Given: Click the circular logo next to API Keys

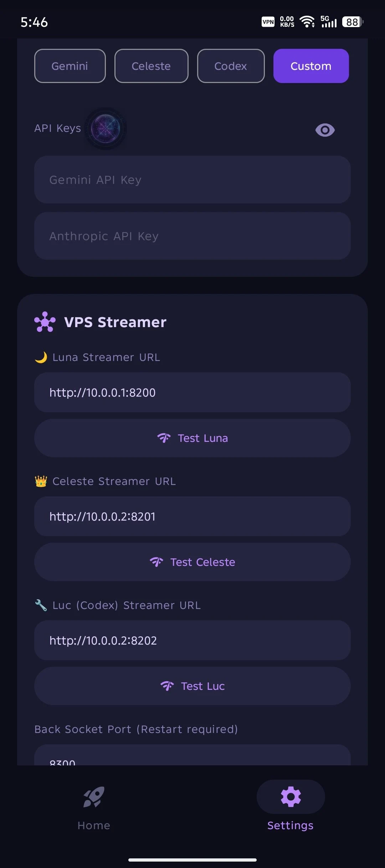Looking at the screenshot, I should coord(105,129).
